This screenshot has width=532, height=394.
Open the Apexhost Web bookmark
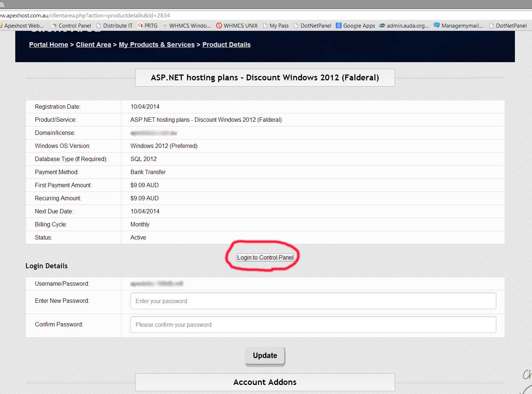(22, 26)
